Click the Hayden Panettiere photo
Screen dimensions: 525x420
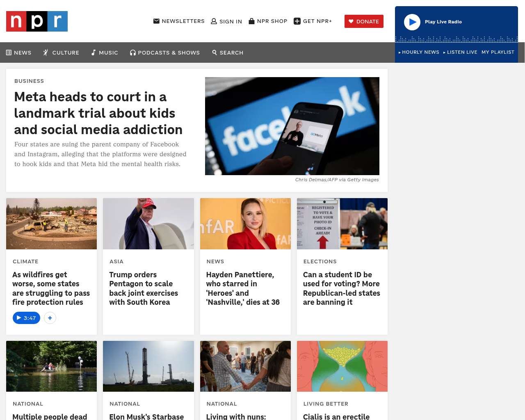click(x=245, y=224)
